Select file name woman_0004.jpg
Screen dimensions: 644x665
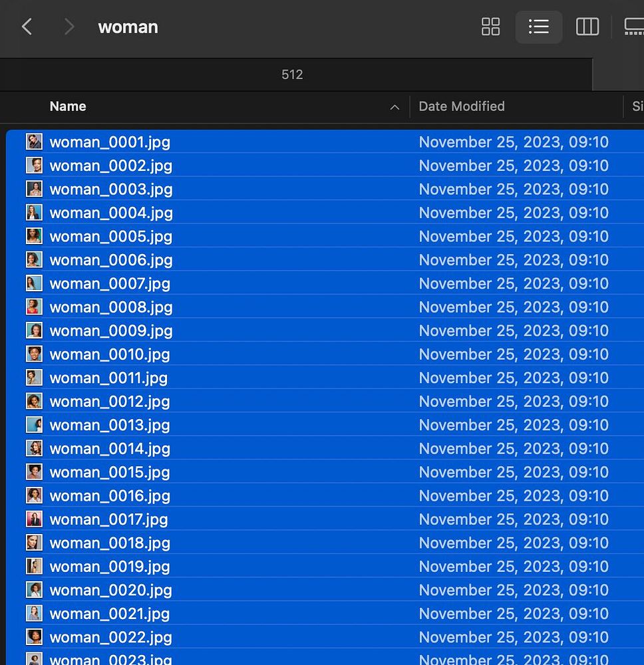pos(111,213)
